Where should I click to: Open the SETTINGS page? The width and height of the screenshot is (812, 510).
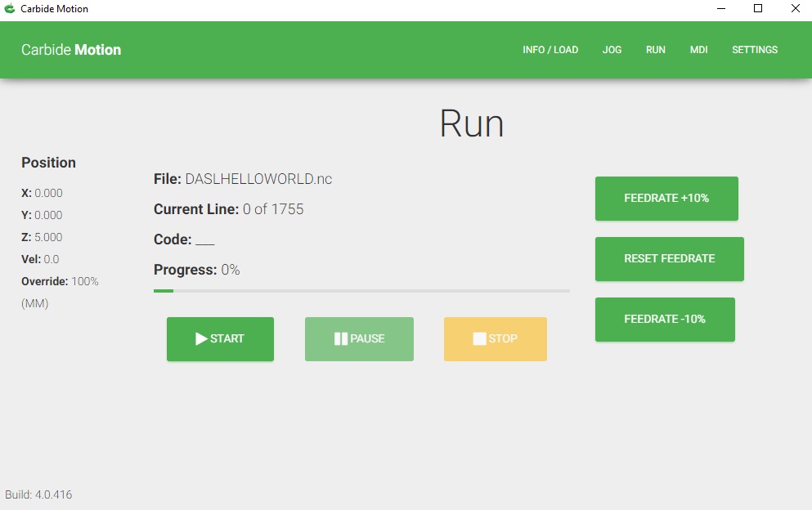tap(755, 50)
